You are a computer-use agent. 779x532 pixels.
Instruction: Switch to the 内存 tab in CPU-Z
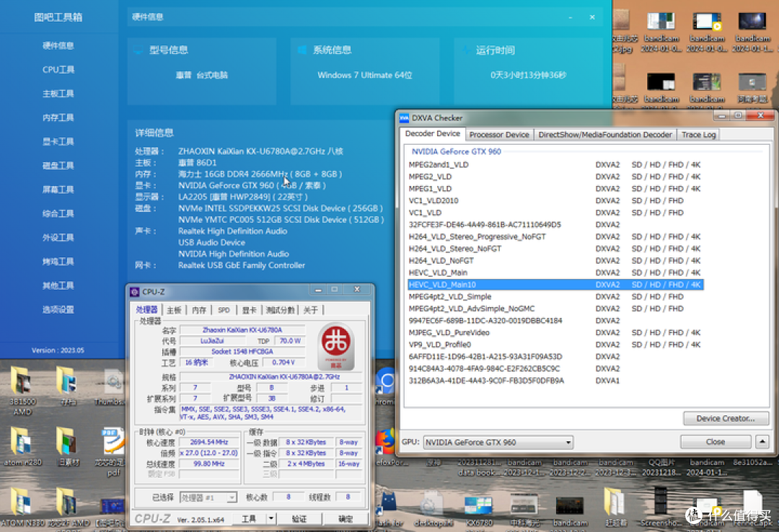click(x=199, y=310)
